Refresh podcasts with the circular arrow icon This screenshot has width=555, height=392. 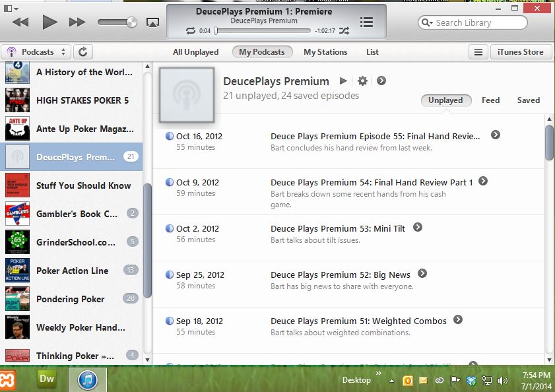tap(84, 51)
